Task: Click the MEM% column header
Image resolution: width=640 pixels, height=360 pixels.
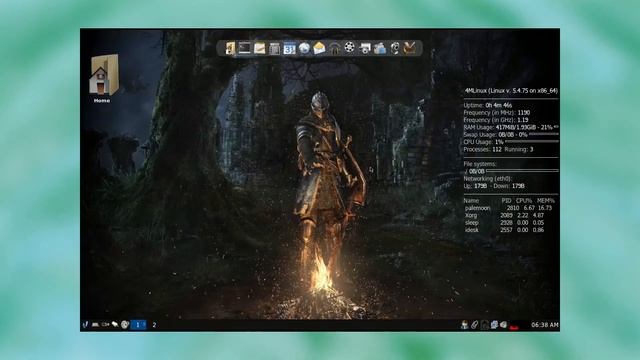Action: point(546,201)
